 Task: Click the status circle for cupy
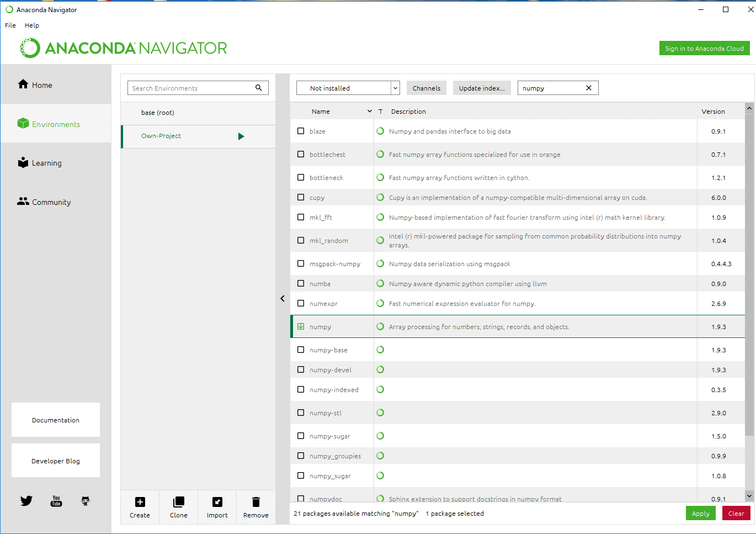coord(380,197)
